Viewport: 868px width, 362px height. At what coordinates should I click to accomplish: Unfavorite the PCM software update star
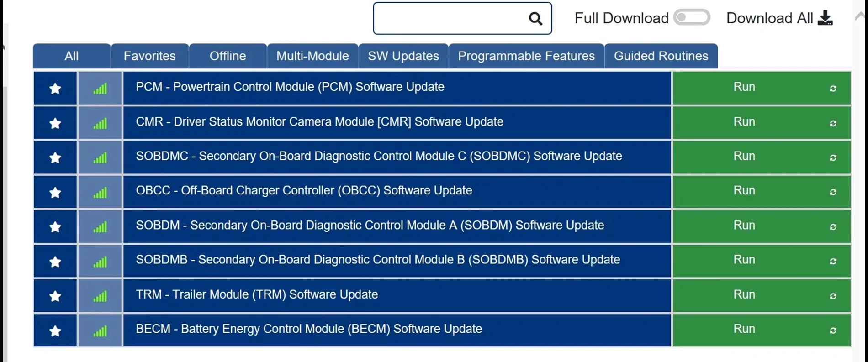(55, 89)
